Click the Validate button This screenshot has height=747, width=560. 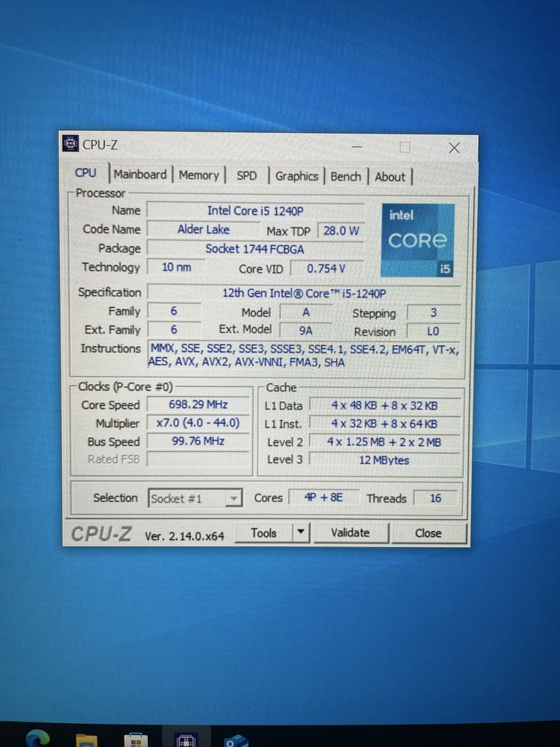(x=351, y=533)
